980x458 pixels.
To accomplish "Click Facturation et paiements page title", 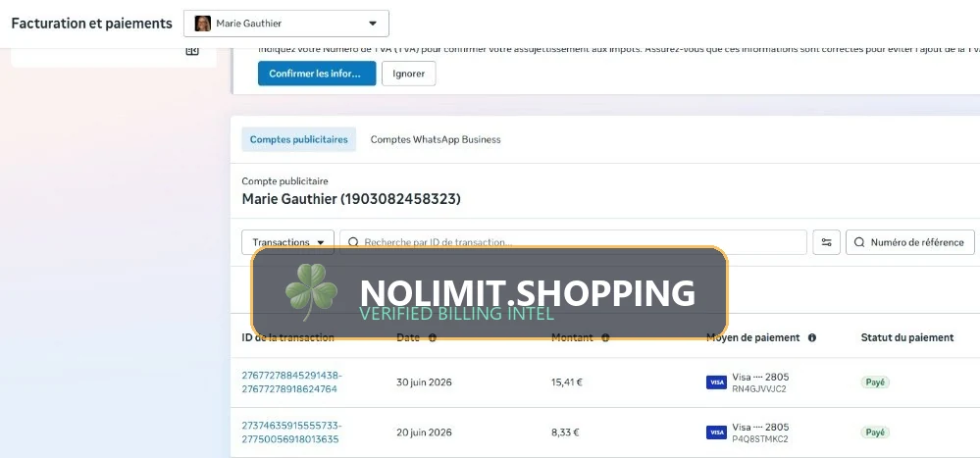I will [92, 24].
